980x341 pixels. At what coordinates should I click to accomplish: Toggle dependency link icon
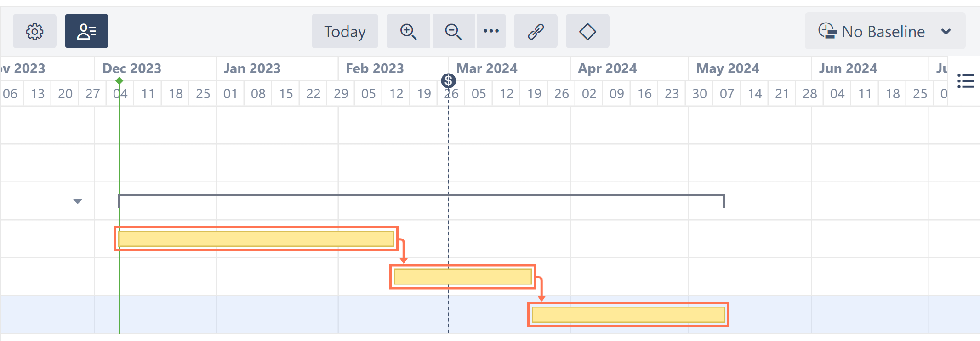536,31
